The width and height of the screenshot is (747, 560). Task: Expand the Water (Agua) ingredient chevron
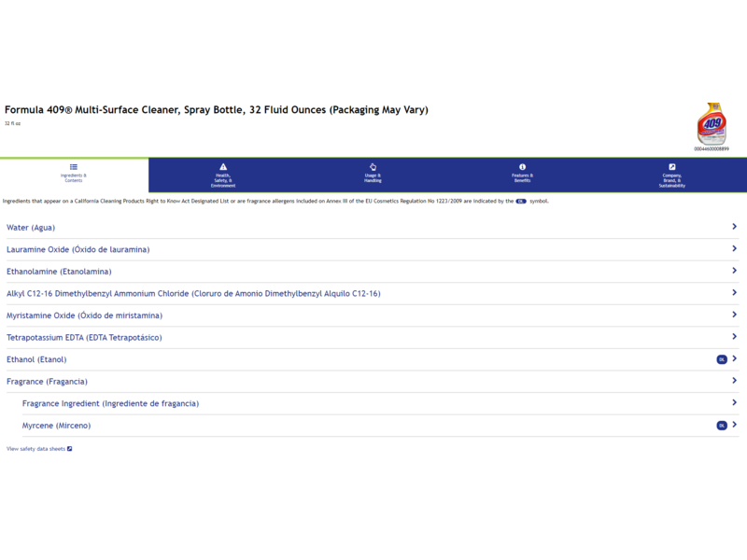pos(735,227)
